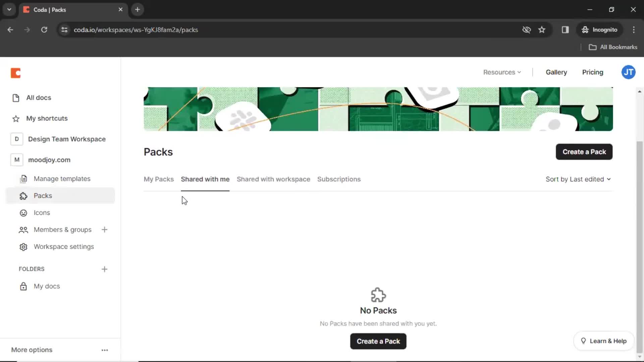Expand Sort by Last edited dropdown
Screen dimensions: 644x362
click(x=578, y=179)
